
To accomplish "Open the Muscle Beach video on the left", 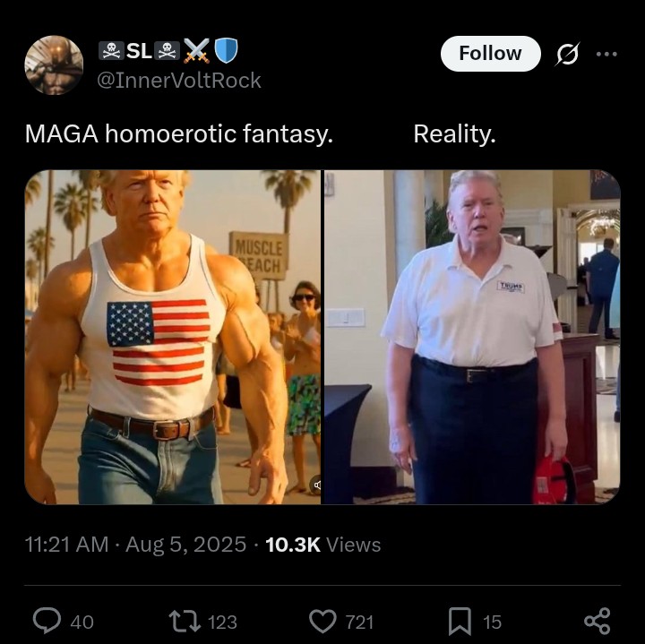I will click(173, 337).
